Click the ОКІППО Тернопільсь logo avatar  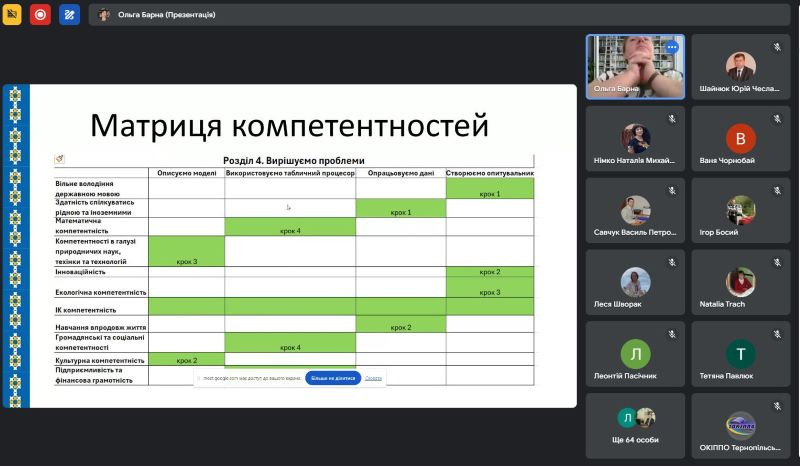coord(740,425)
